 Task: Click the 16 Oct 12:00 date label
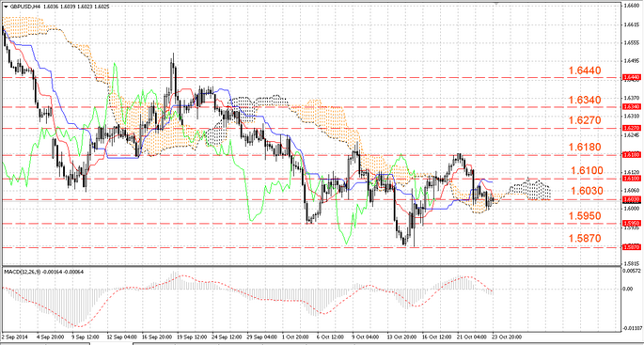(x=438, y=336)
